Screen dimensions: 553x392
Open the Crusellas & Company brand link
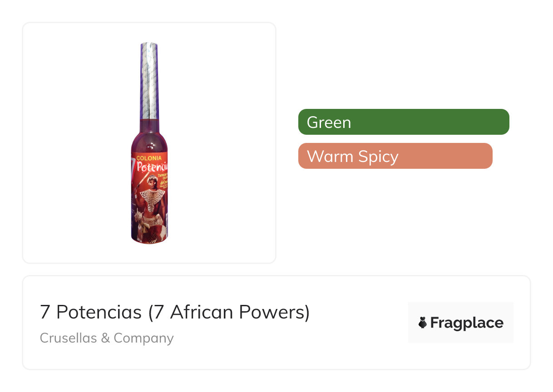pos(107,338)
